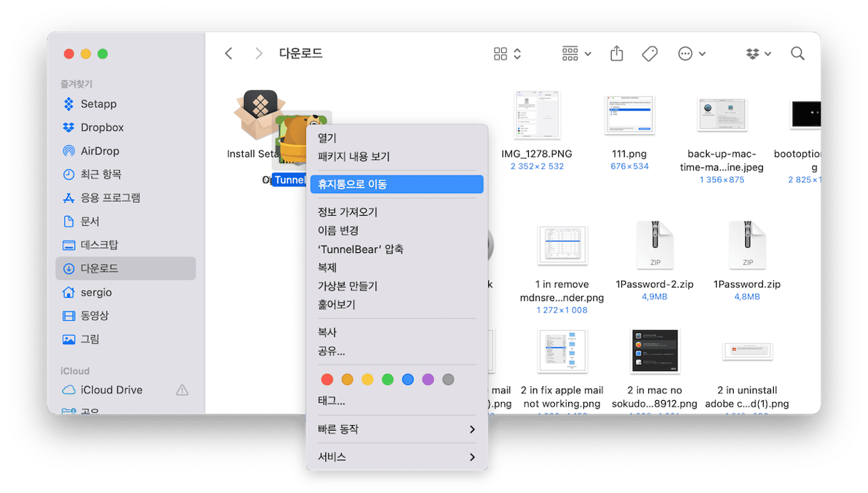
Task: Apply the gray tag color
Action: click(x=448, y=379)
